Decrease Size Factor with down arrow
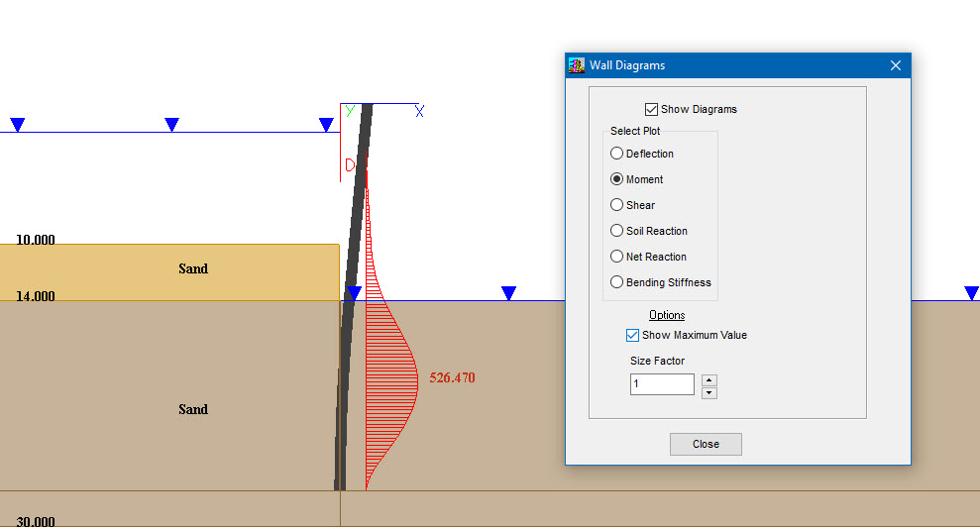Viewport: 980px width, 529px height. pos(708,392)
